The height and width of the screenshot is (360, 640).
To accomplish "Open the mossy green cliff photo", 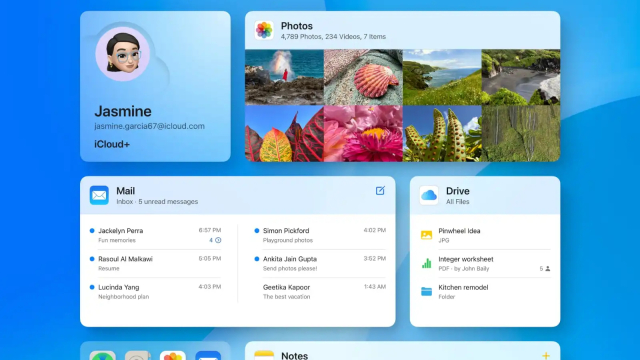I will [521, 133].
